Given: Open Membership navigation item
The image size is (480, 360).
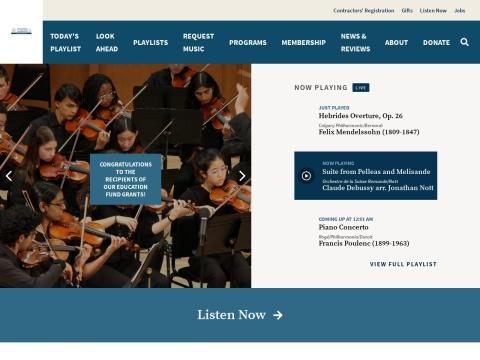Looking at the screenshot, I should pyautogui.click(x=303, y=43).
